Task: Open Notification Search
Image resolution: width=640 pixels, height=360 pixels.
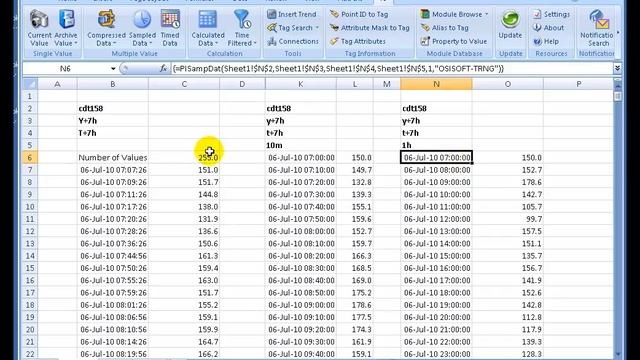Action: click(x=598, y=28)
